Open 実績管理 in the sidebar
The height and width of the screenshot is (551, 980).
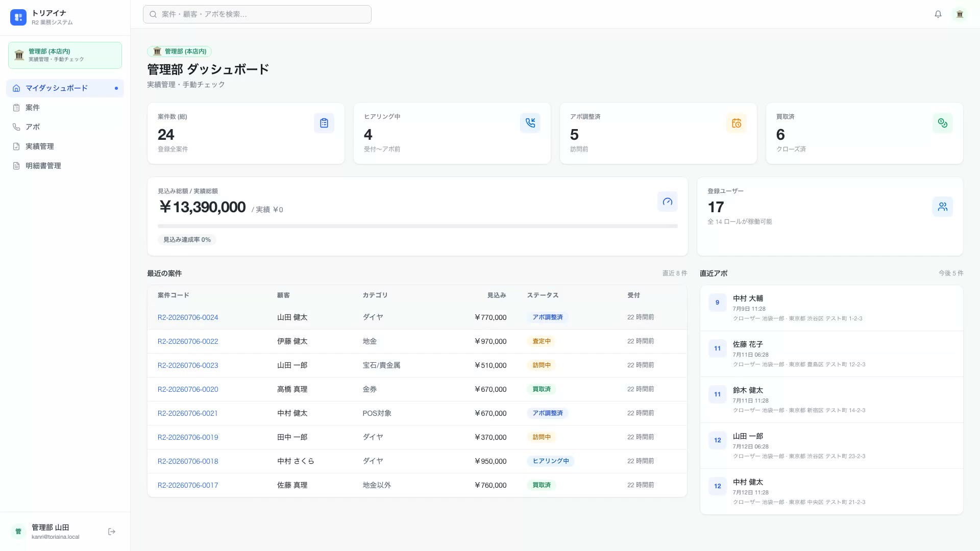click(65, 146)
